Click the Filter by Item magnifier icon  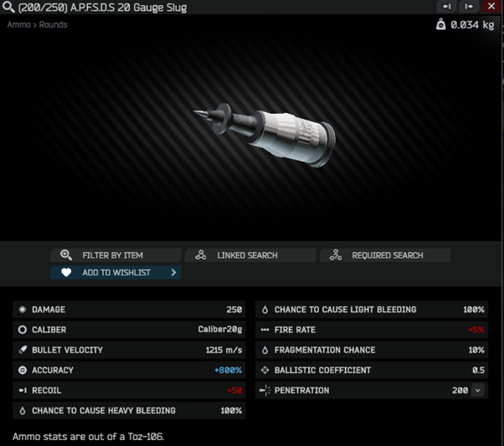(x=66, y=255)
